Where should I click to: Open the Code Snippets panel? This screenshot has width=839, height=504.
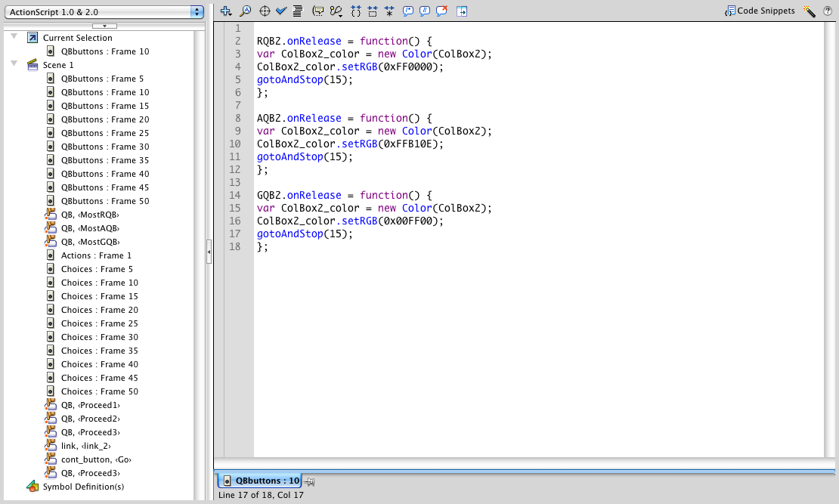[x=763, y=11]
